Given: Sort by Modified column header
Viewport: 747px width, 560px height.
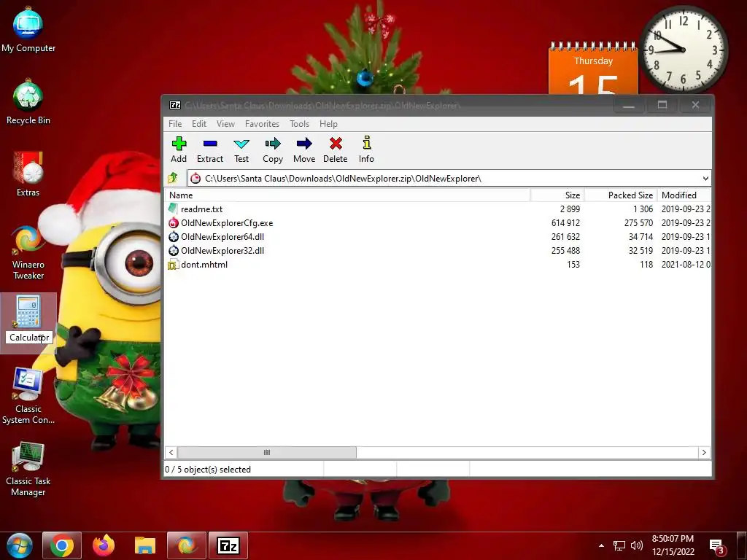Looking at the screenshot, I should coord(684,195).
